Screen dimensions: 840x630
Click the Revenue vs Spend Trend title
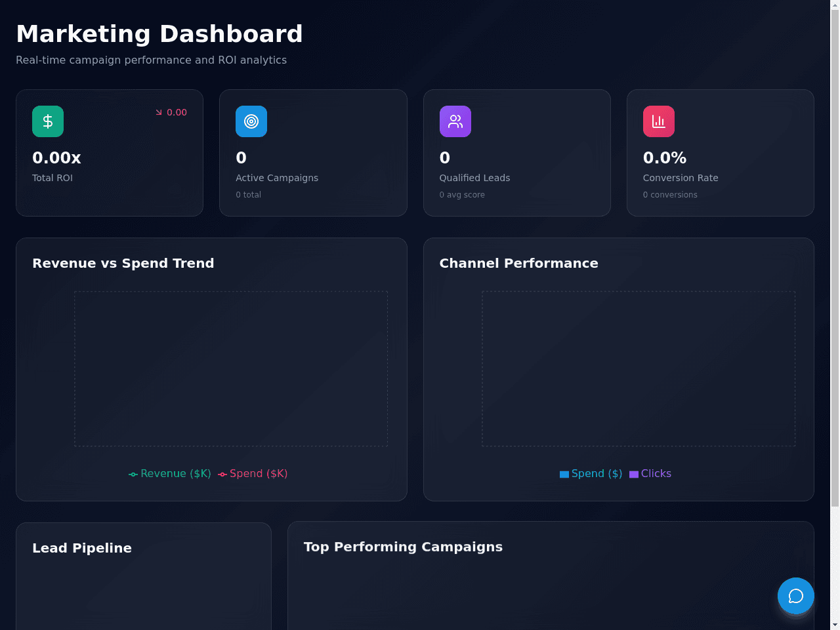[x=123, y=263]
